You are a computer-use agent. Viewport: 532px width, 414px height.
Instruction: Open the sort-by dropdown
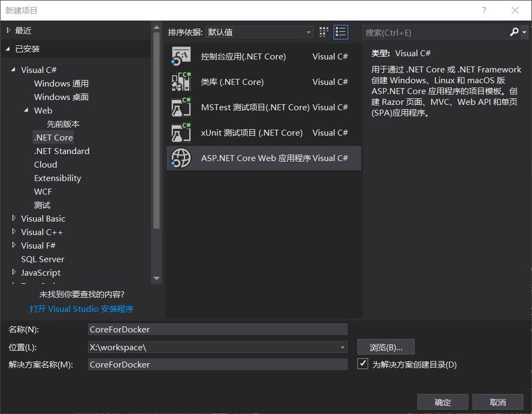pos(259,32)
